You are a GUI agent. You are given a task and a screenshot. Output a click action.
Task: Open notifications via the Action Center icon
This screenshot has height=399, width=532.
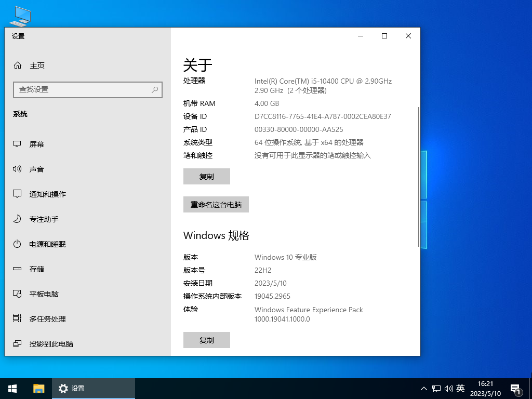[x=516, y=388]
